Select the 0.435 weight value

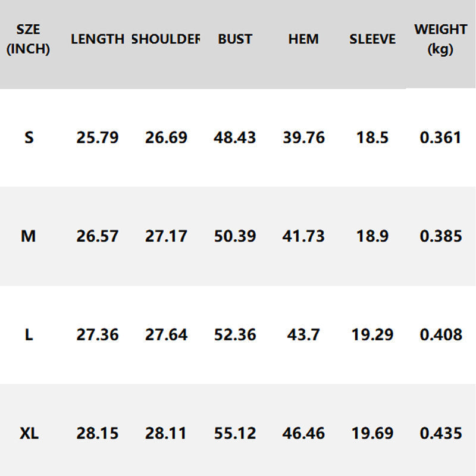pyautogui.click(x=441, y=433)
